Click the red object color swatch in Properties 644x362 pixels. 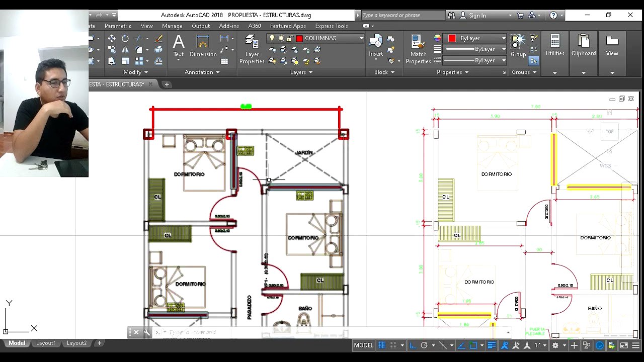(452, 38)
